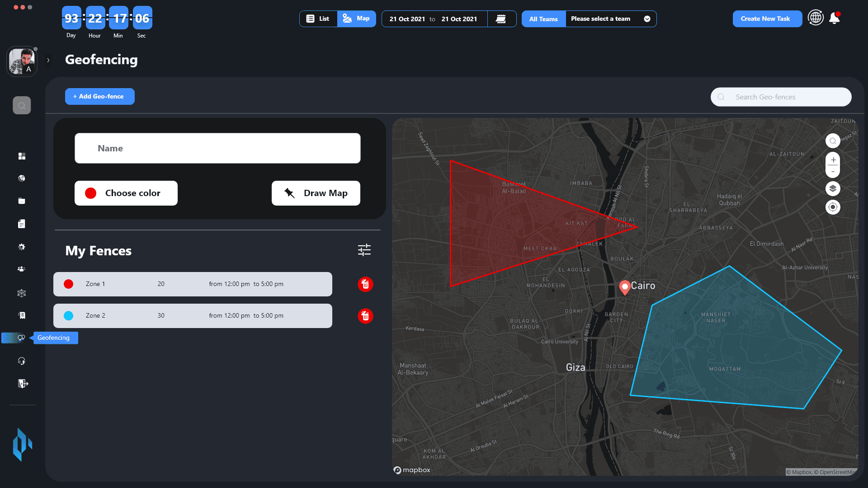
Task: Click the globe language icon
Action: pos(816,18)
